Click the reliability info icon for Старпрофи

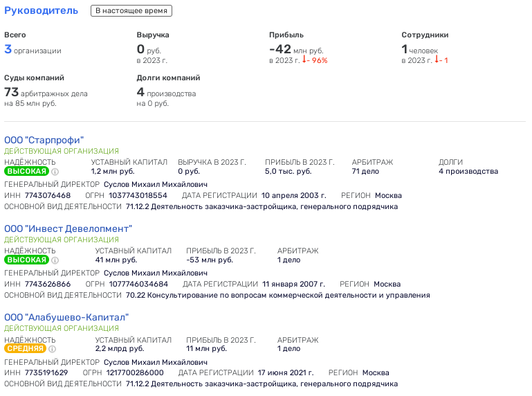point(55,172)
